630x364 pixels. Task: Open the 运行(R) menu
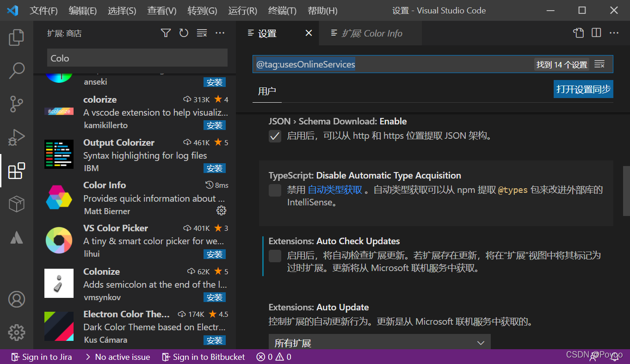click(x=242, y=10)
